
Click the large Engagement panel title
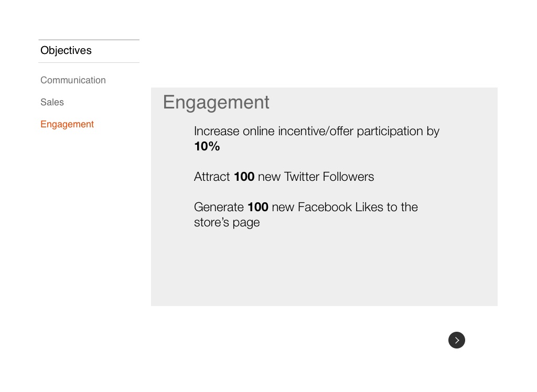tap(216, 102)
